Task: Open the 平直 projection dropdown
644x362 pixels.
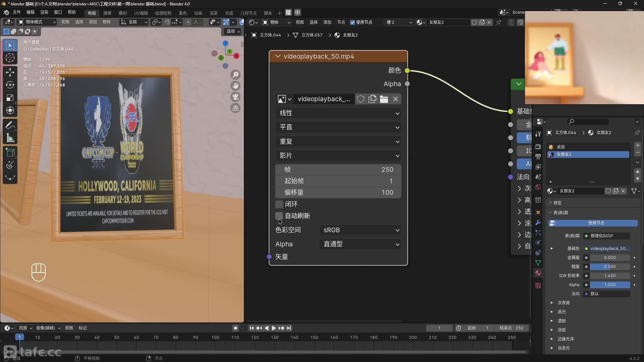Action: click(x=338, y=127)
